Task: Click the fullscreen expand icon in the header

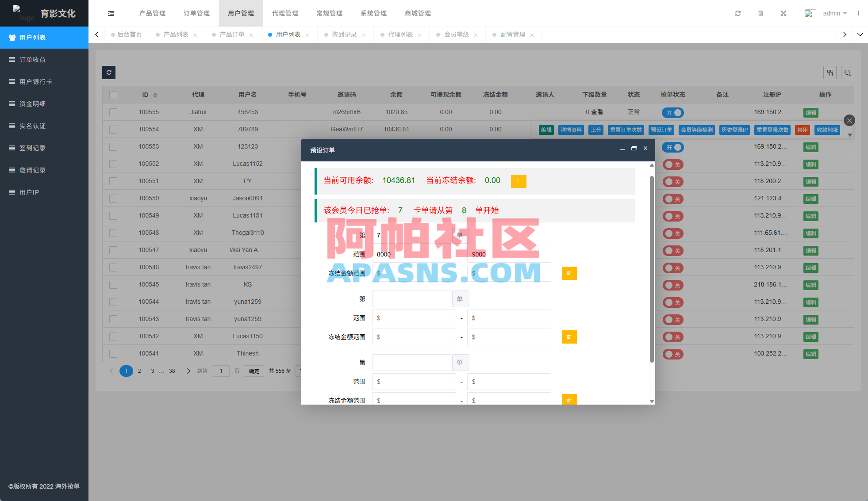Action: click(x=784, y=13)
